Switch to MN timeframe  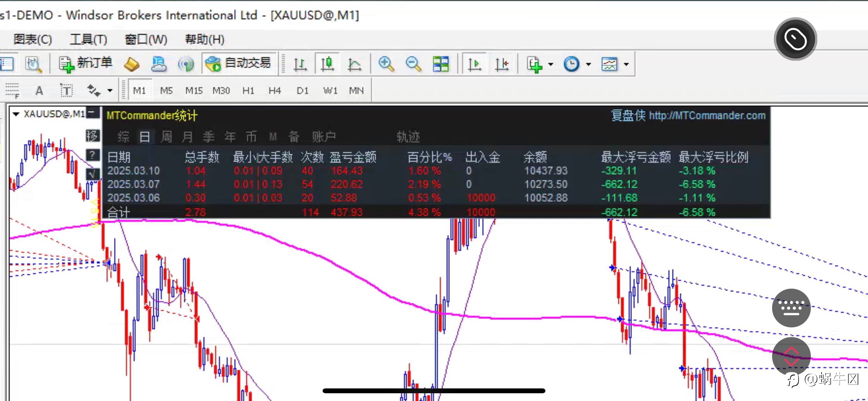(356, 91)
